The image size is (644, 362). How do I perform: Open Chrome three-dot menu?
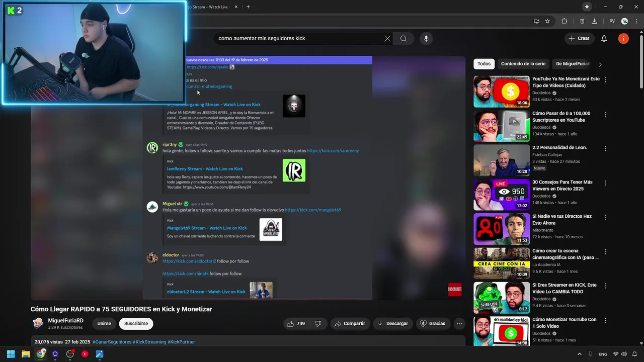click(x=635, y=21)
